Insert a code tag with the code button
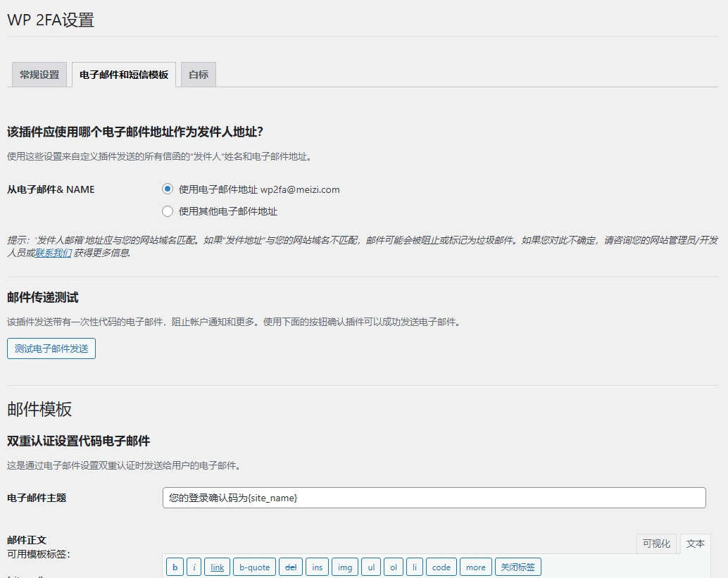 click(x=441, y=567)
